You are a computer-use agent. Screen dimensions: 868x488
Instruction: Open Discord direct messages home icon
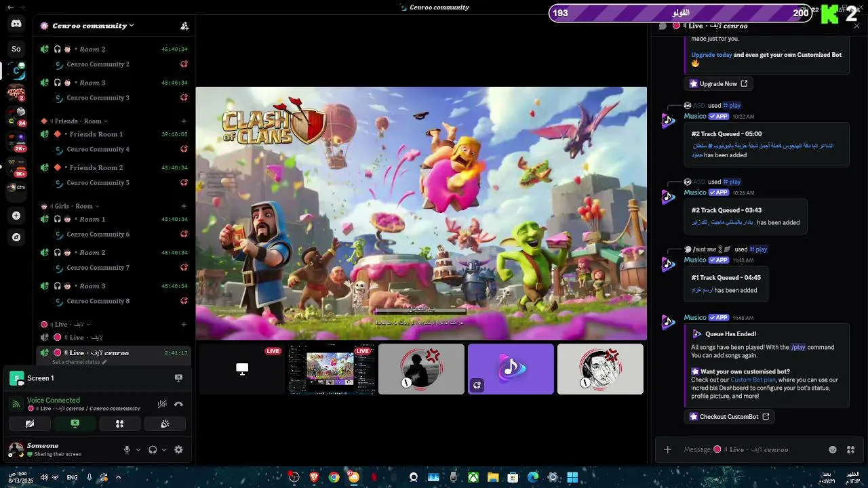pos(16,24)
